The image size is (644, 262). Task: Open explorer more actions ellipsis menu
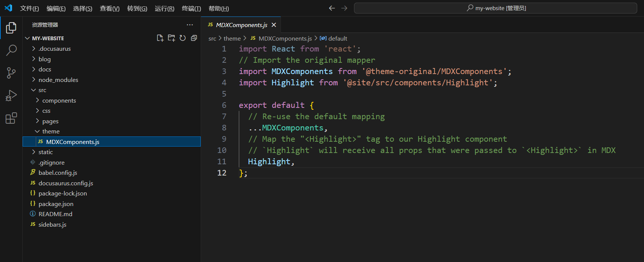[190, 25]
